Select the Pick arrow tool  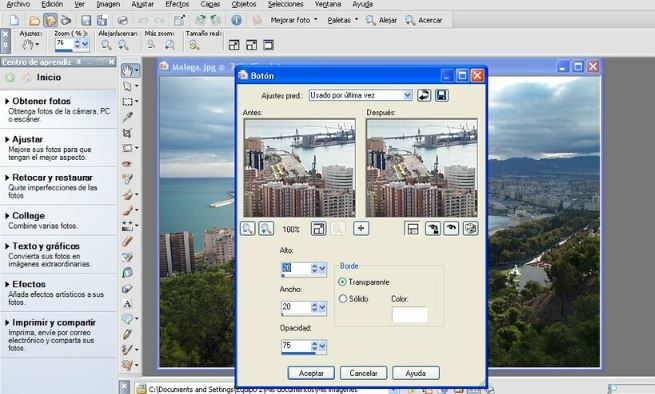coord(128,86)
